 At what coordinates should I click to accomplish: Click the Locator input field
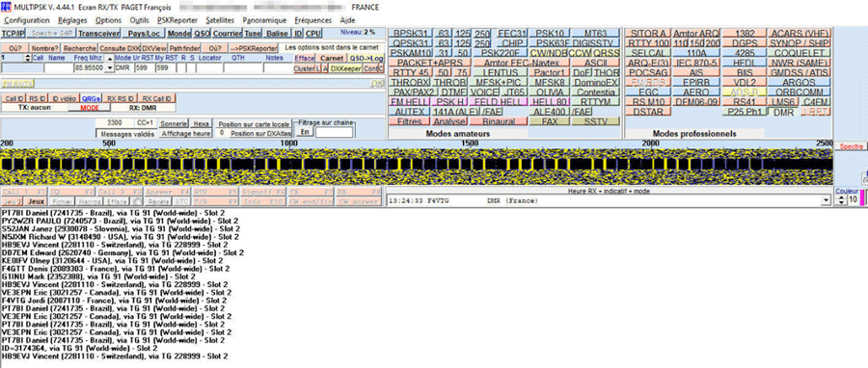pos(210,68)
